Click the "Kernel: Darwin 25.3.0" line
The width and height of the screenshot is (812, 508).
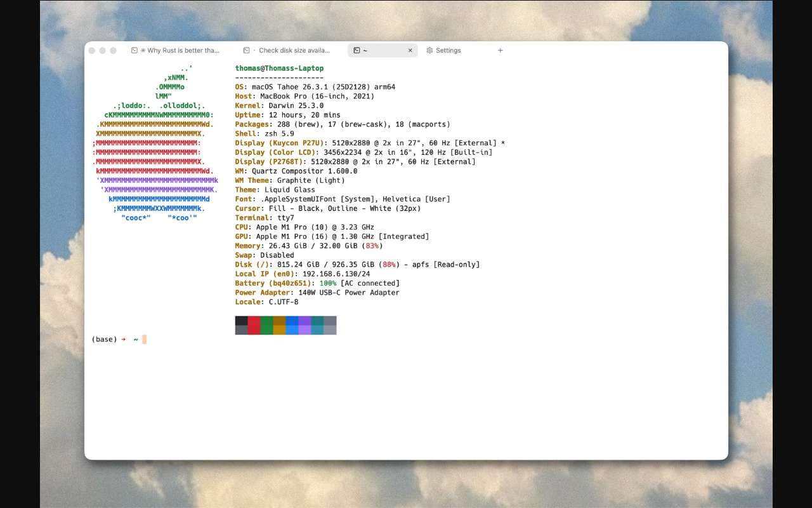pyautogui.click(x=279, y=106)
